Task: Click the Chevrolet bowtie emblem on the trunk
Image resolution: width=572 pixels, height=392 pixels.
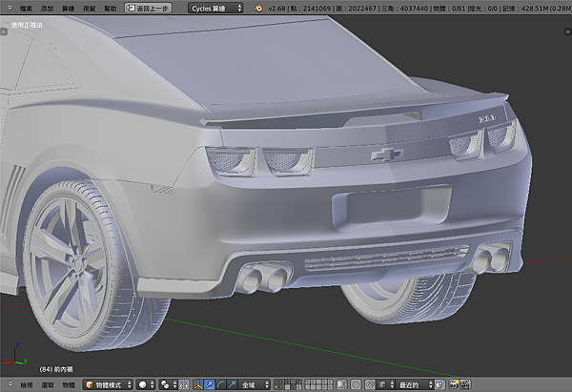Action: [387, 154]
